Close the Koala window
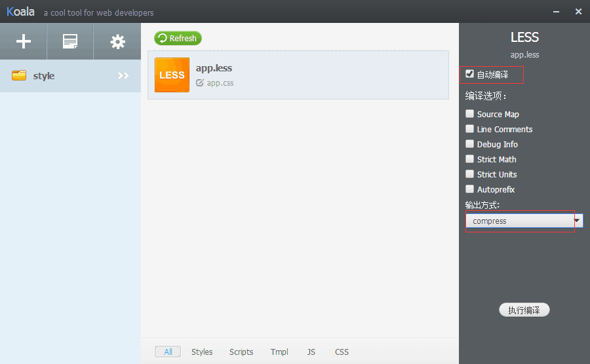Viewport: 590px width, 364px height. tap(578, 12)
